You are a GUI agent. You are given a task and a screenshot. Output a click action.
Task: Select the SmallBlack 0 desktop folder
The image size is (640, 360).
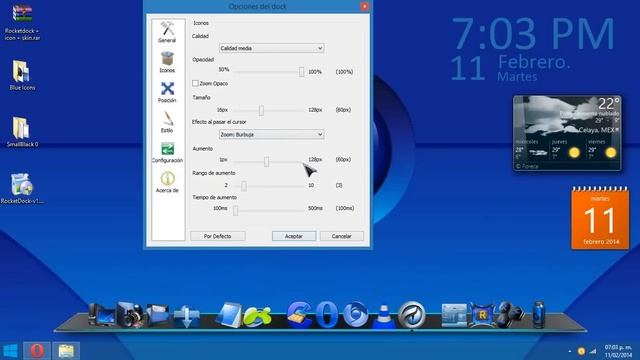[x=22, y=132]
